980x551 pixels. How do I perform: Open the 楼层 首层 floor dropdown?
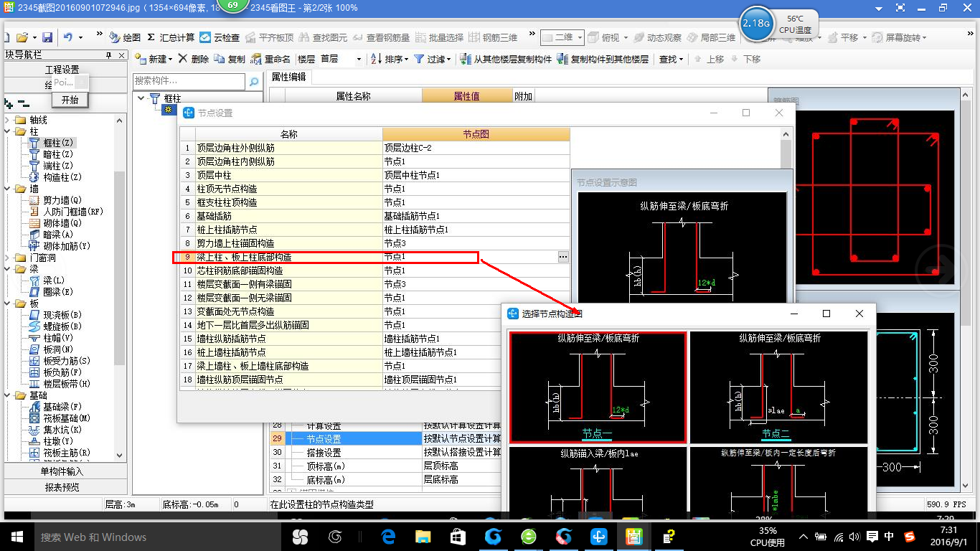341,59
